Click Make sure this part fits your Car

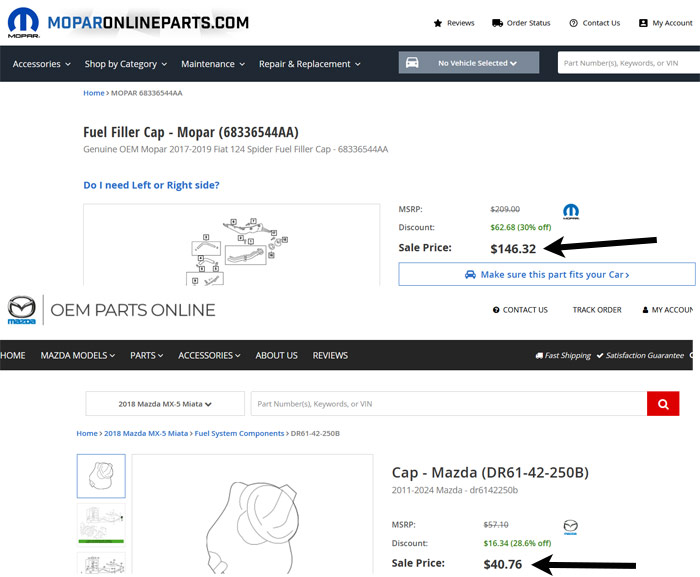[546, 274]
